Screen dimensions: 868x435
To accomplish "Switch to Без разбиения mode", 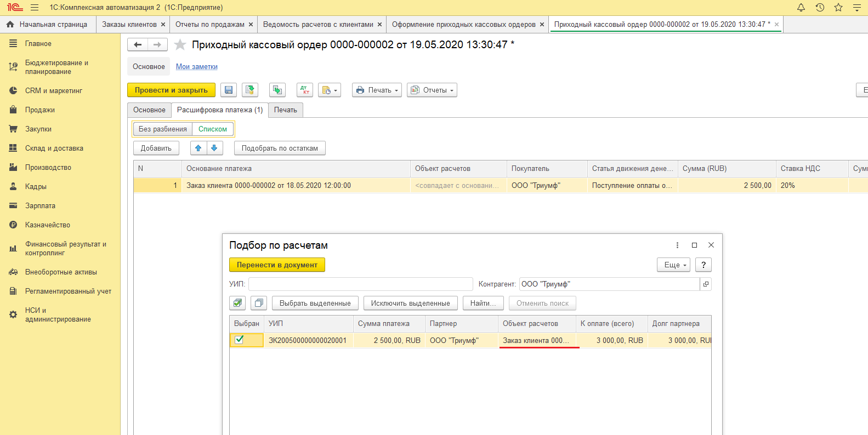I will (x=163, y=129).
